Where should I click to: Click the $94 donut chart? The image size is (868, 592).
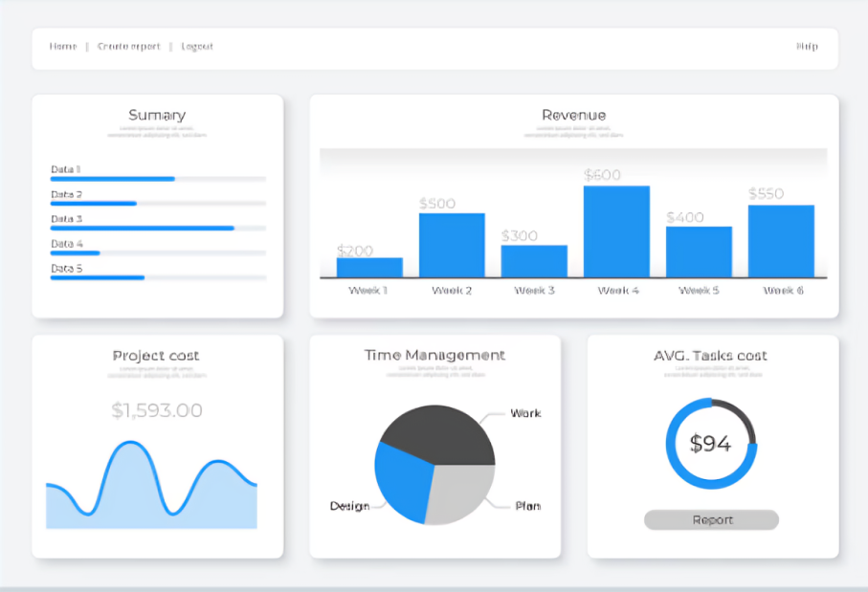coord(711,444)
